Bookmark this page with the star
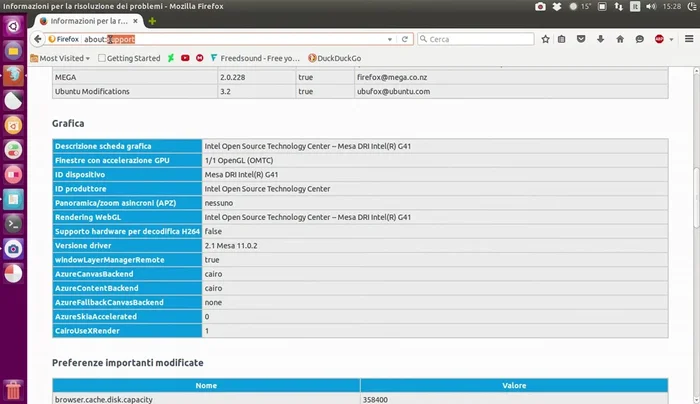The height and width of the screenshot is (404, 700). (546, 39)
